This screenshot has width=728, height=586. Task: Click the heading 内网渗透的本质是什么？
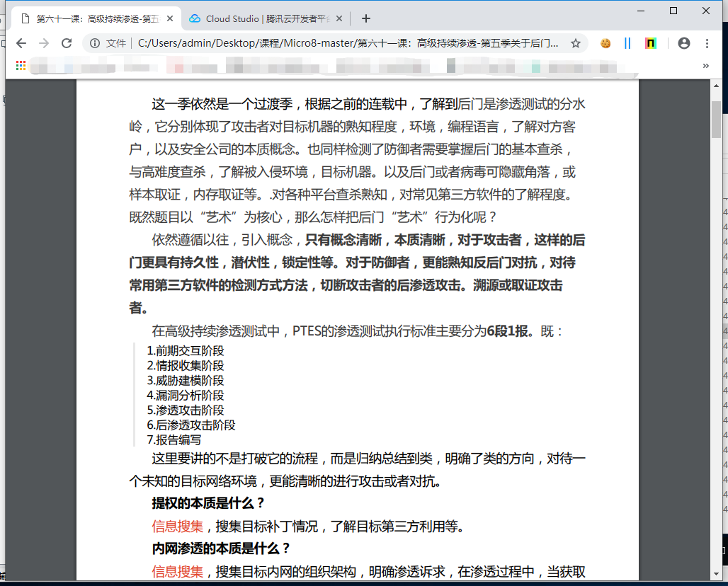[x=221, y=549]
